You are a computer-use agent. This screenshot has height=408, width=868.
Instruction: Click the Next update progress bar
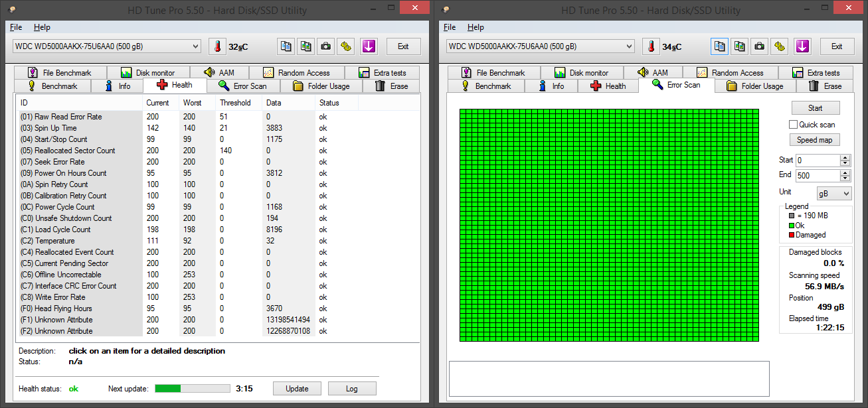tap(193, 388)
